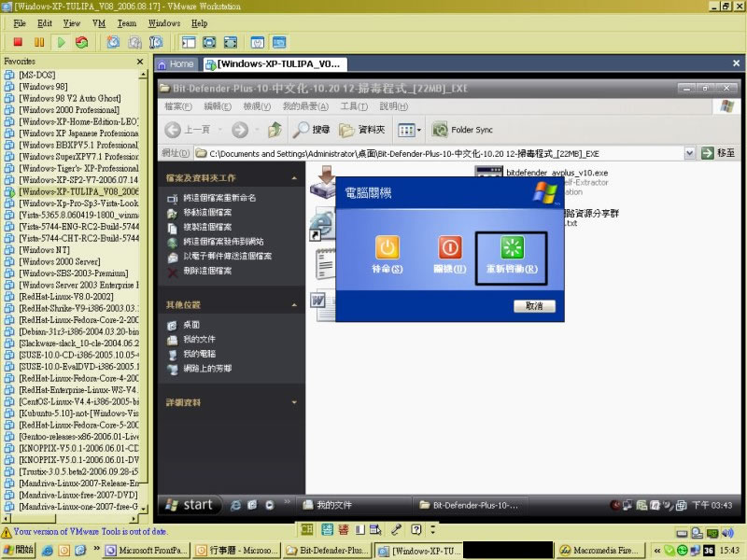Select [Gentoo-releases-x86-2006.01-Live favorite
The height and width of the screenshot is (560, 747).
click(x=72, y=437)
